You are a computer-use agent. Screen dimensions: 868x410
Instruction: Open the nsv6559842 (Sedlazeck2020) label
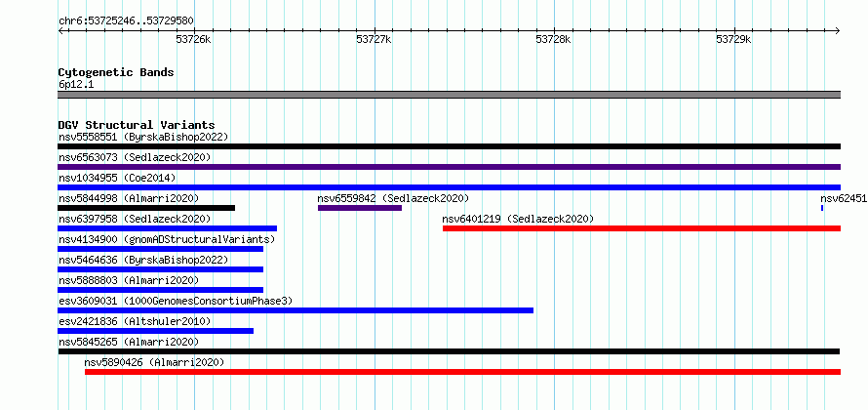click(393, 198)
